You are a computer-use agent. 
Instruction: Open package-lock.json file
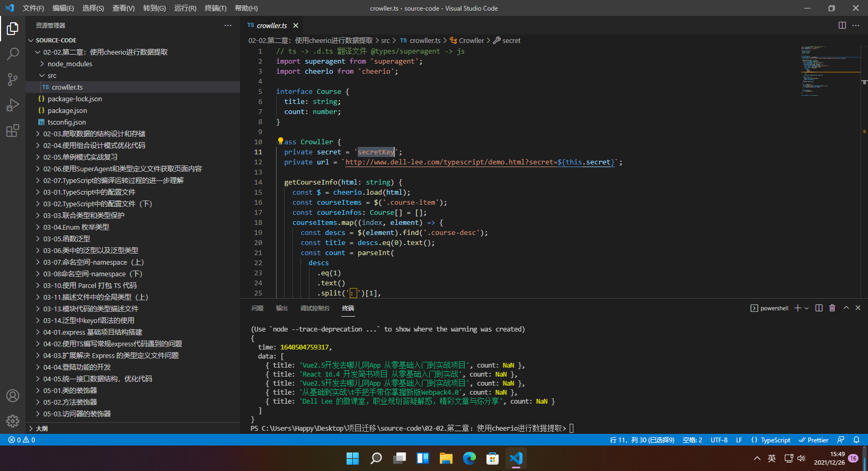132,99
